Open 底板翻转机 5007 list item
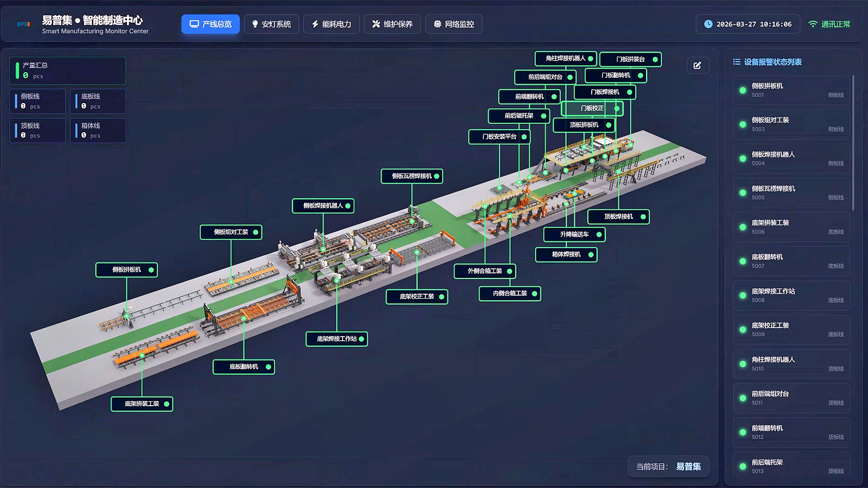This screenshot has height=488, width=868. tap(791, 261)
